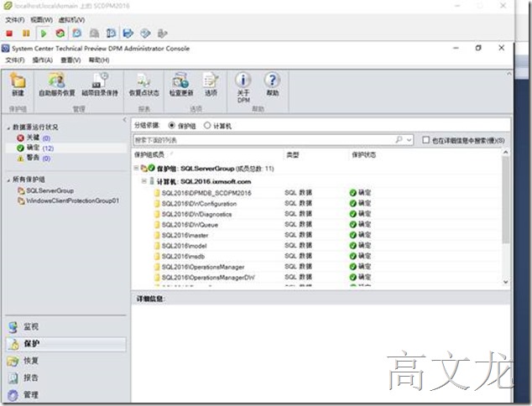Select row SQL2016\OperationsManagerDW
The image size is (532, 406).
click(316, 277)
